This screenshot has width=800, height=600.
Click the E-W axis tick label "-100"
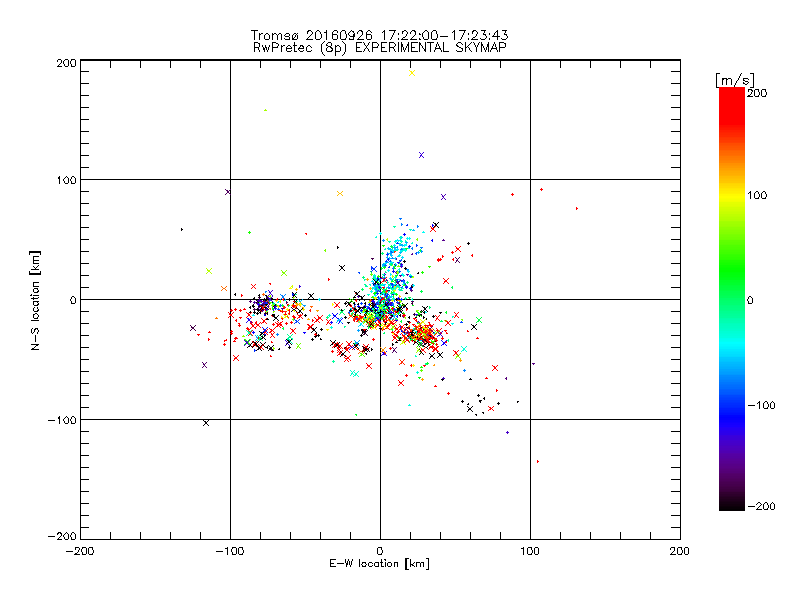pos(230,551)
